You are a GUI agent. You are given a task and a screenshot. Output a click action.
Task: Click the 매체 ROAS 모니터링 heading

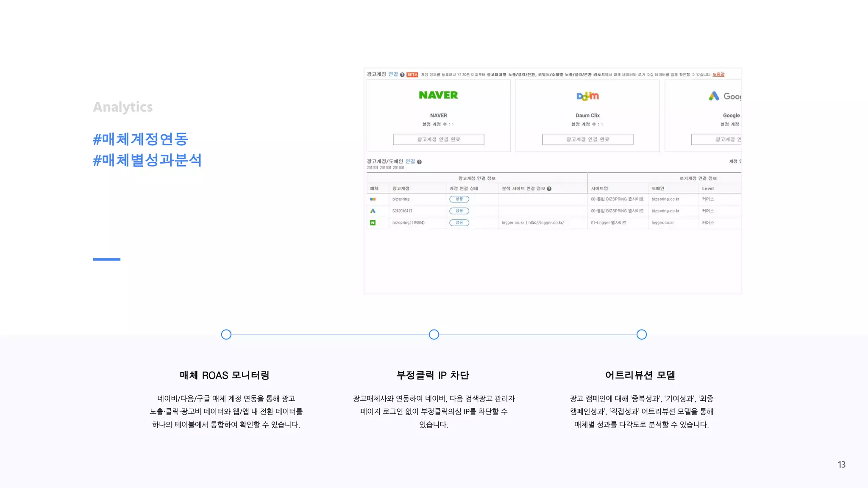[225, 375]
